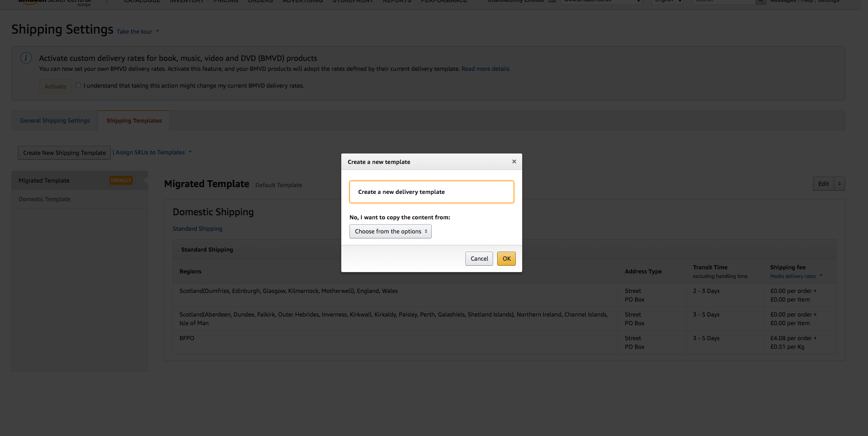Tick the BMVD rate change acknowledgement checkbox

(x=78, y=85)
